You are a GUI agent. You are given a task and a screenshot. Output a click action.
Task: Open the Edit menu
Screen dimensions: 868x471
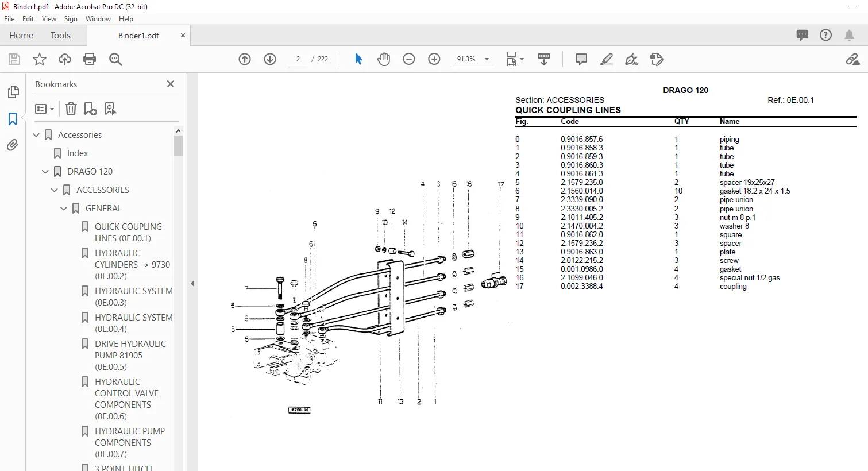pos(28,19)
